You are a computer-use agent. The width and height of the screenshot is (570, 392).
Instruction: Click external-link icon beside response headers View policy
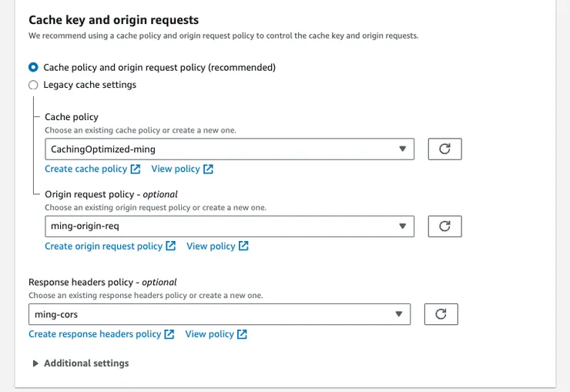242,333
